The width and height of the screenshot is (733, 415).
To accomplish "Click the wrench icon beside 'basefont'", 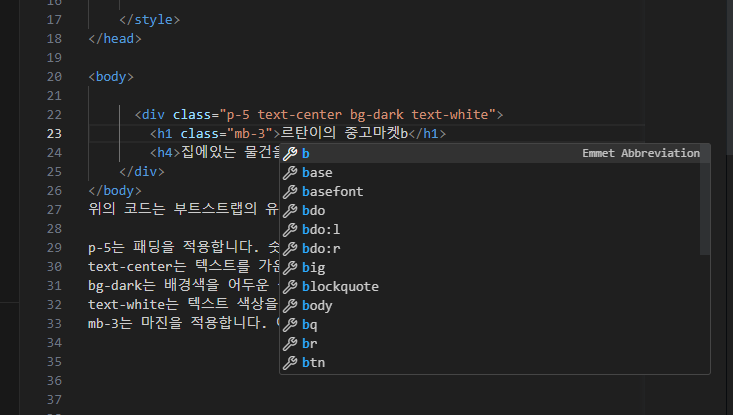I will (x=290, y=192).
